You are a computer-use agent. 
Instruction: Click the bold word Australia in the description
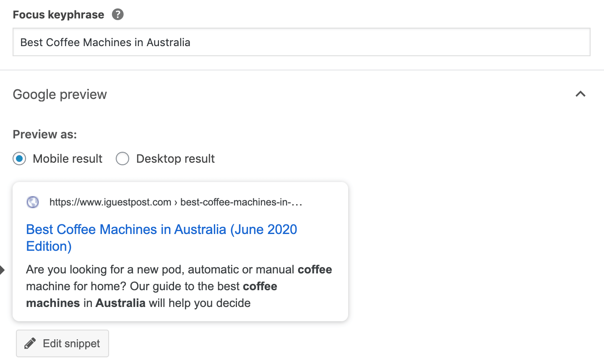coord(120,303)
